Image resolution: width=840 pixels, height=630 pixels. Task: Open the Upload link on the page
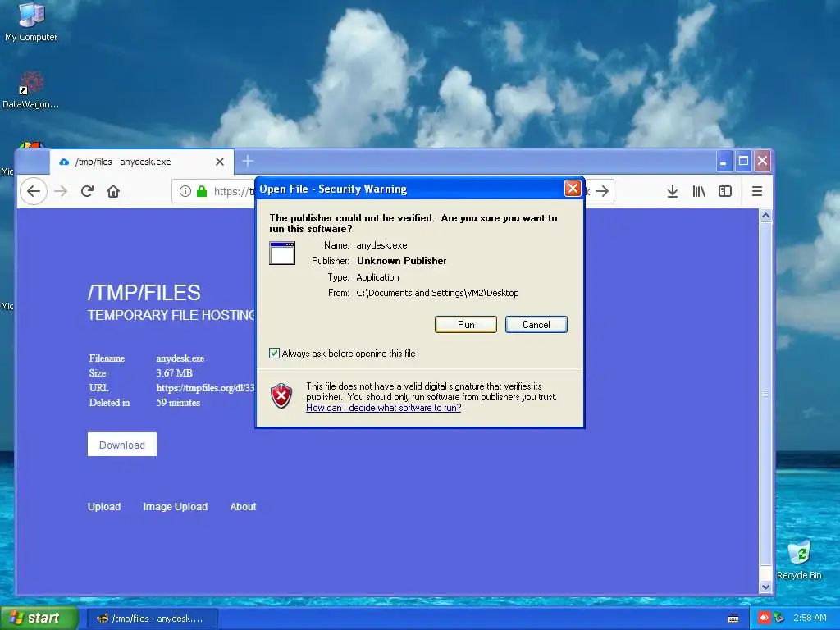click(104, 507)
